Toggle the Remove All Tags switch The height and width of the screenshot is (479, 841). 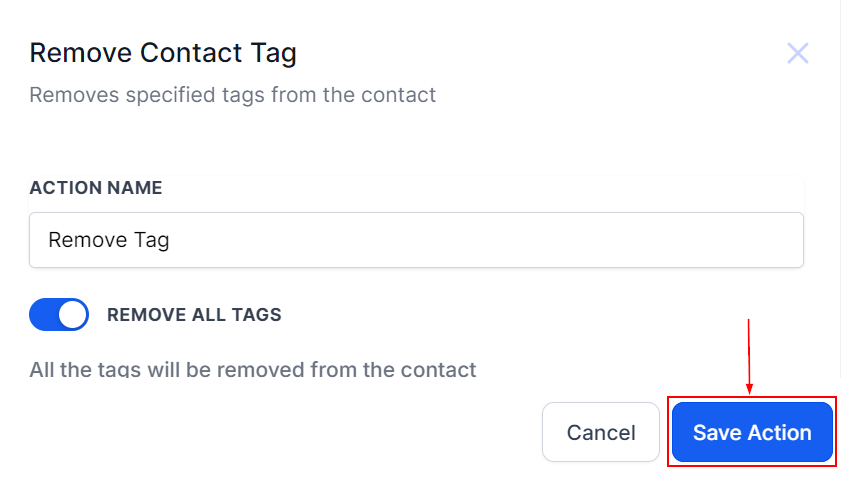pyautogui.click(x=59, y=315)
